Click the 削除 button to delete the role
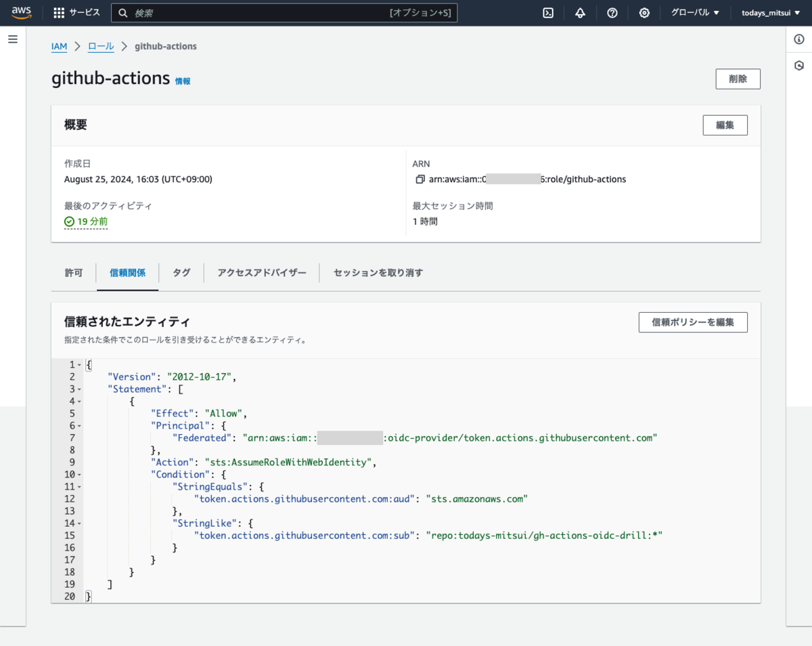The height and width of the screenshot is (646, 812). (738, 79)
